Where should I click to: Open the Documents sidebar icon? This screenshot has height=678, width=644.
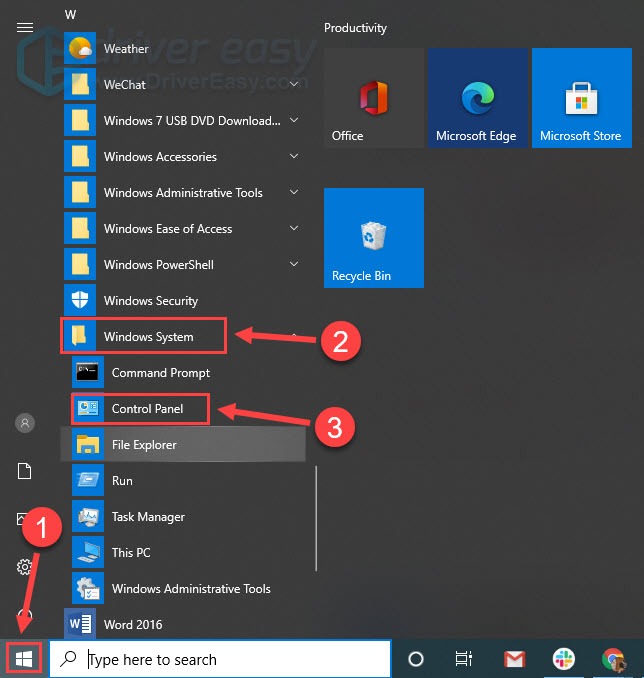coord(25,471)
